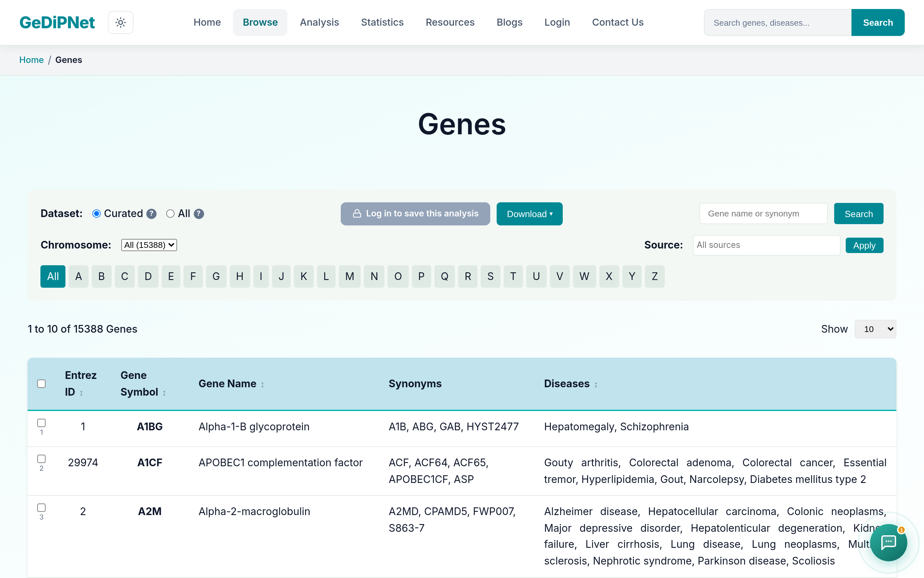
Task: Sort by Entrez ID arrow icon
Action: tap(81, 393)
